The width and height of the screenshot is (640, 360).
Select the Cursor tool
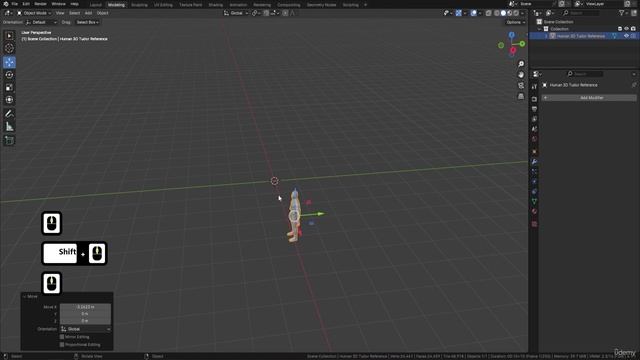coord(9,48)
